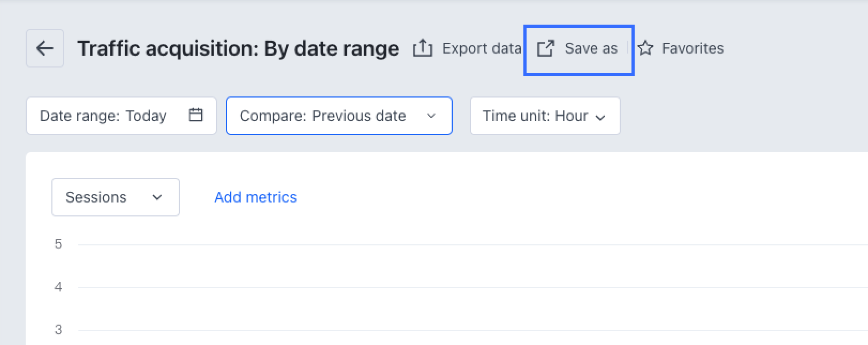868x345 pixels.
Task: Open the Time unit: Hour dropdown
Action: 535,116
